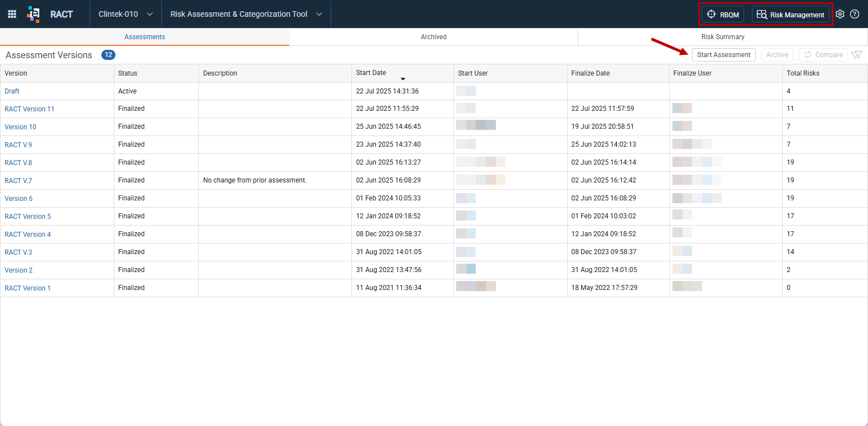This screenshot has width=868, height=426.
Task: Open the table filter funnel icon
Action: point(857,55)
